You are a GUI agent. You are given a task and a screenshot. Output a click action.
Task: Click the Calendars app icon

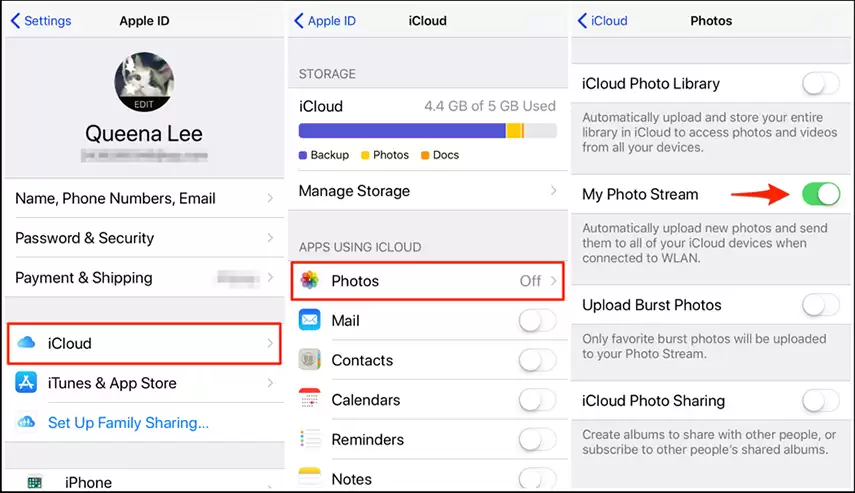coord(310,399)
